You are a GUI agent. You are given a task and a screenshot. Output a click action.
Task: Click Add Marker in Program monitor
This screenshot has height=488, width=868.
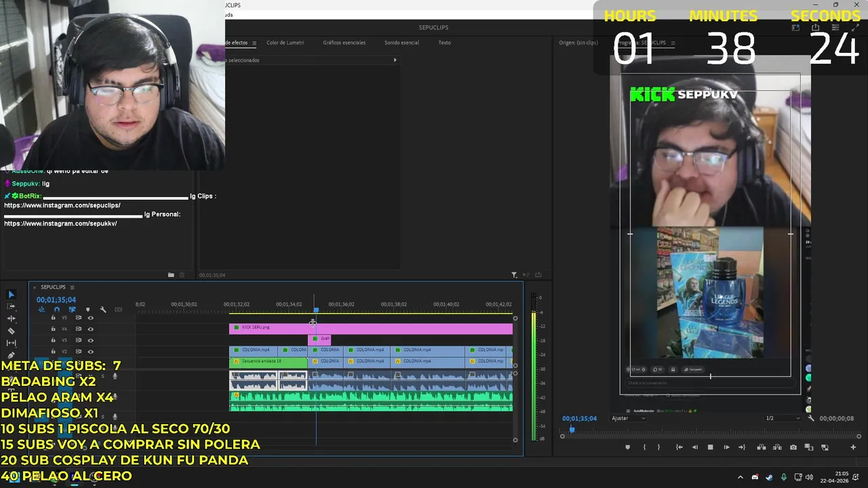[x=627, y=447]
